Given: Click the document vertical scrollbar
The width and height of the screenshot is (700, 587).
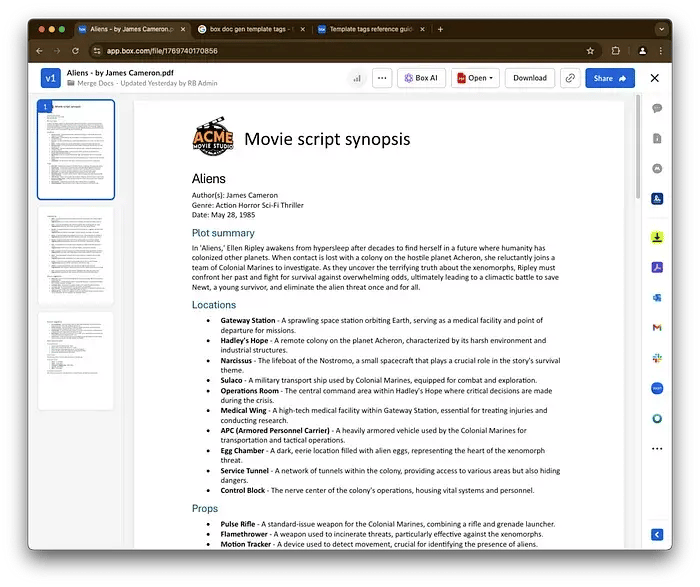Looking at the screenshot, I should [638, 147].
